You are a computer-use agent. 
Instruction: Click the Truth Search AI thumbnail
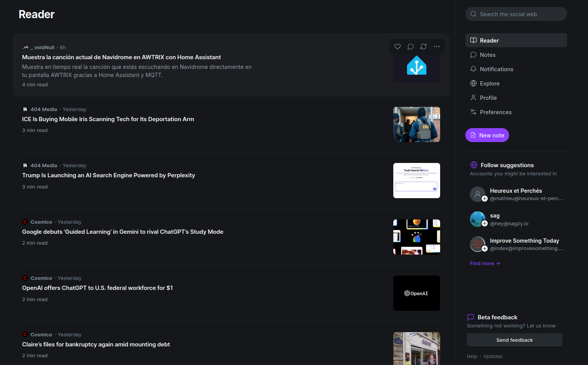coord(417,180)
